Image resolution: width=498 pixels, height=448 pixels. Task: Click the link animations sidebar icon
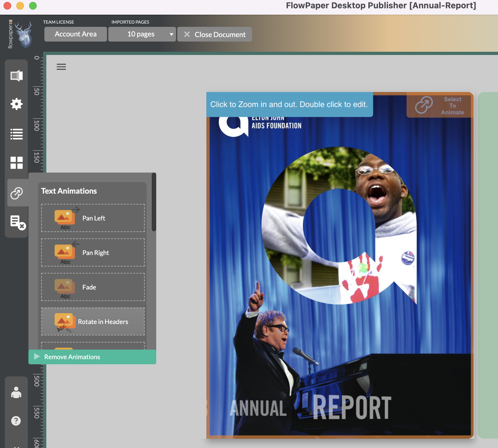click(17, 193)
